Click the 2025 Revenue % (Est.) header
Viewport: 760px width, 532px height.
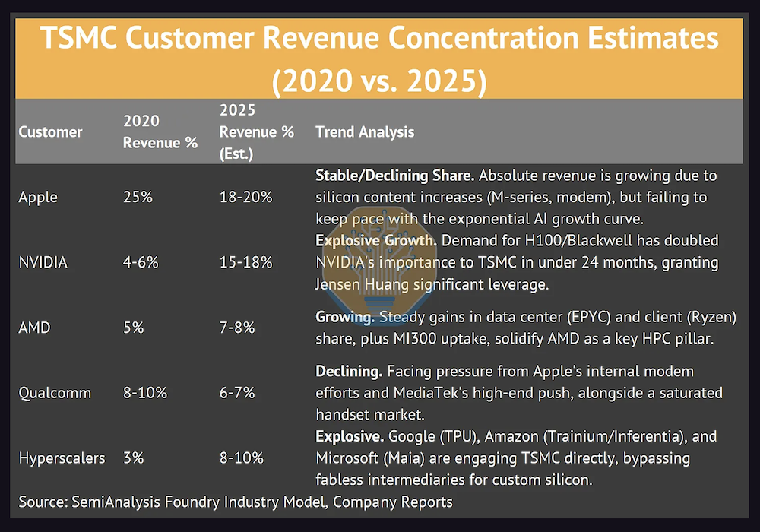[x=256, y=131]
